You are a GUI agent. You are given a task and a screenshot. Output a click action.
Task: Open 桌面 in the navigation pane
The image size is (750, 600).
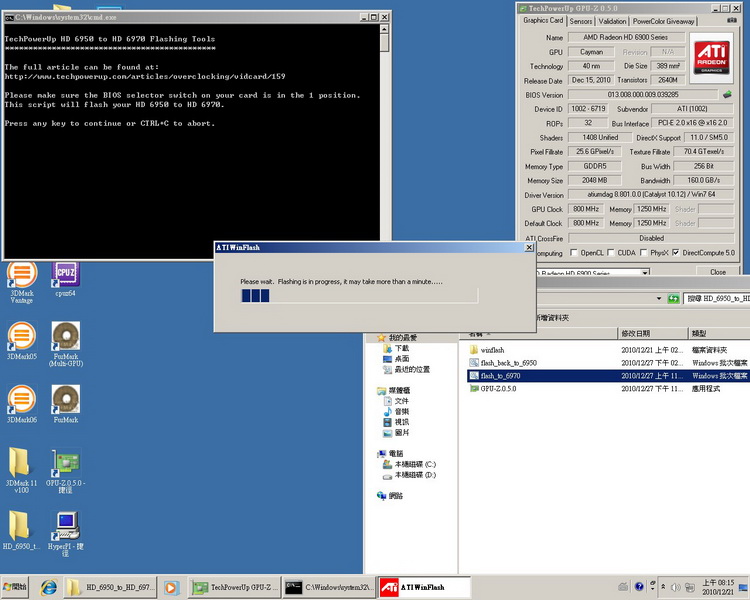396,359
